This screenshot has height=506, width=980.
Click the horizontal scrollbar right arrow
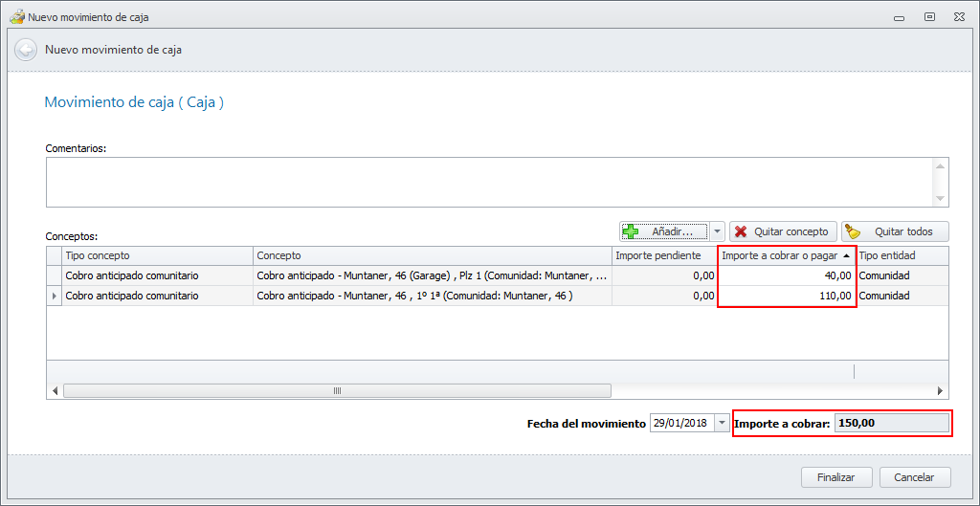[940, 390]
